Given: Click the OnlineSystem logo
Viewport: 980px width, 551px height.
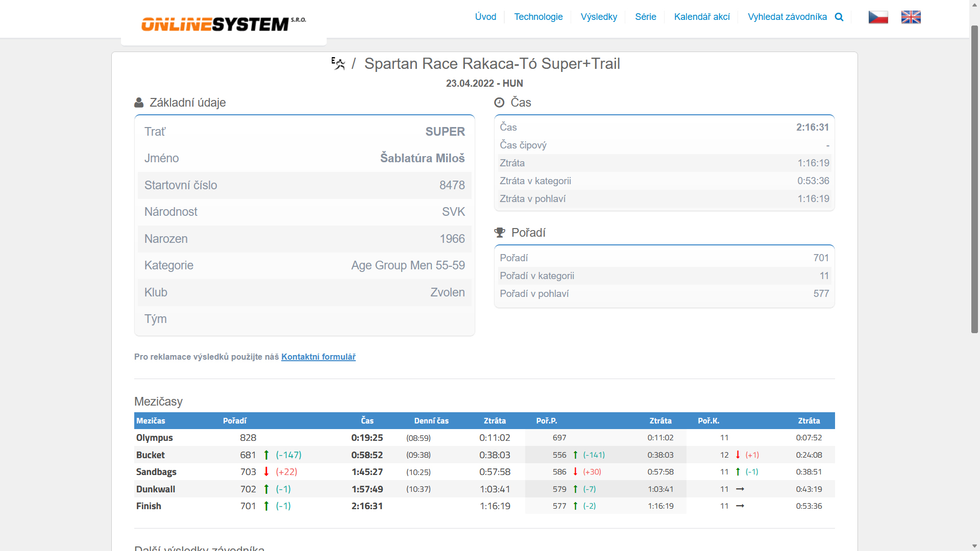Looking at the screenshot, I should pos(224,23).
